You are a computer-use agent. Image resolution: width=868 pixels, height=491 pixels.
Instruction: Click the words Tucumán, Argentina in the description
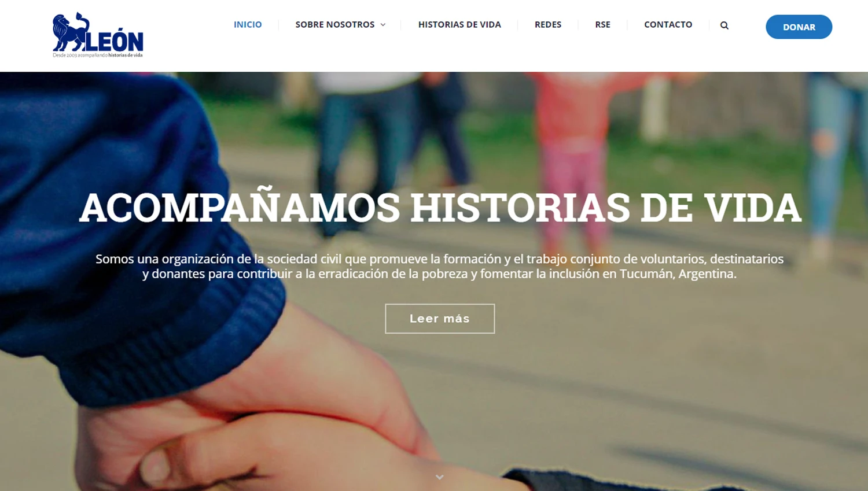click(678, 274)
